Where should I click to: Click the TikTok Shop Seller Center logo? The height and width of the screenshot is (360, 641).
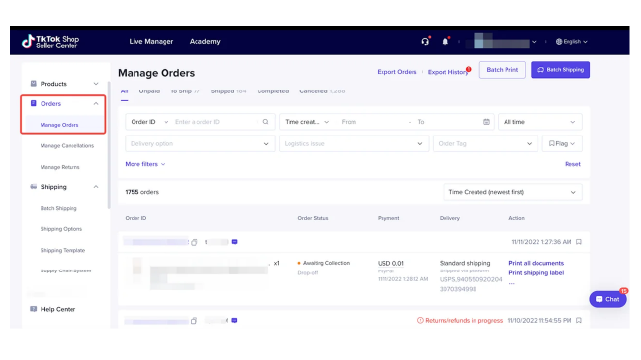(x=50, y=41)
